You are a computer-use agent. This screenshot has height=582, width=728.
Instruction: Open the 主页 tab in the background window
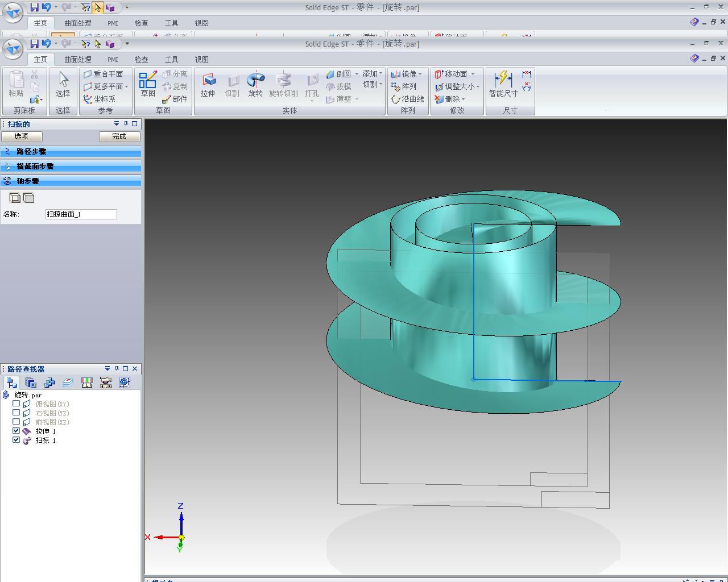40,23
